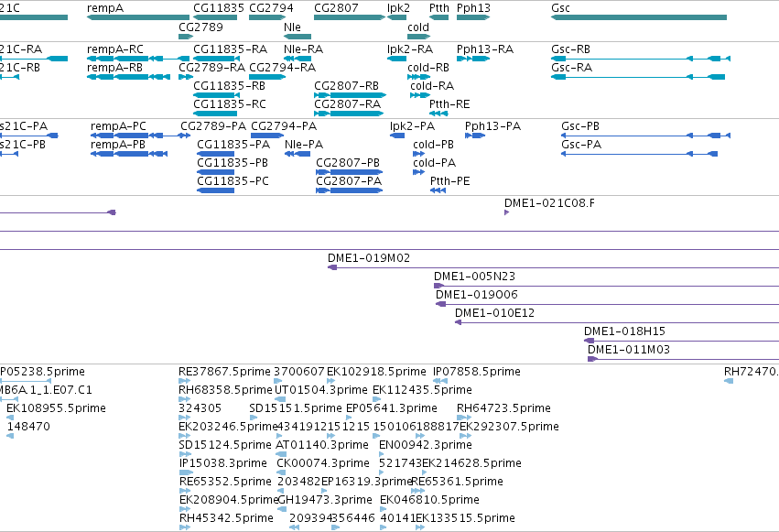The image size is (779, 532).
Task: Select protein CG2789-PA
Action: (213, 126)
